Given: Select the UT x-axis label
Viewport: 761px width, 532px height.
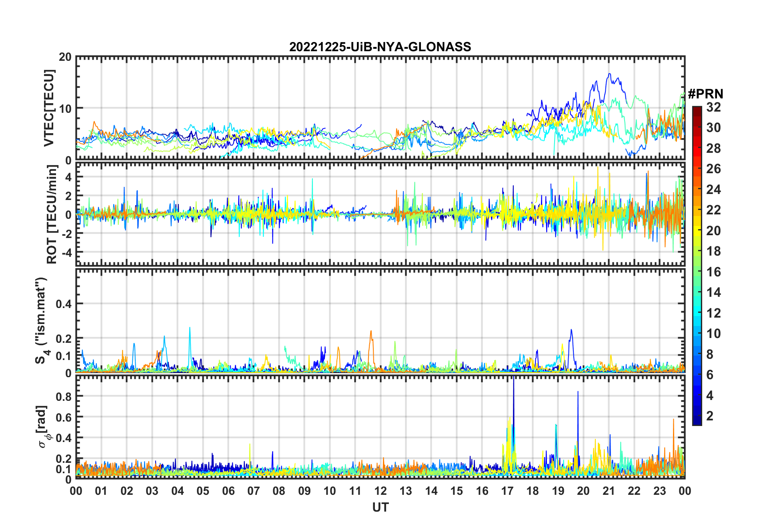Looking at the screenshot, I should [x=380, y=507].
